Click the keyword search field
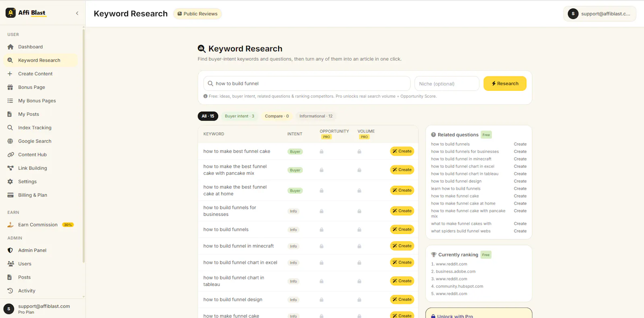The image size is (644, 318). pos(307,84)
